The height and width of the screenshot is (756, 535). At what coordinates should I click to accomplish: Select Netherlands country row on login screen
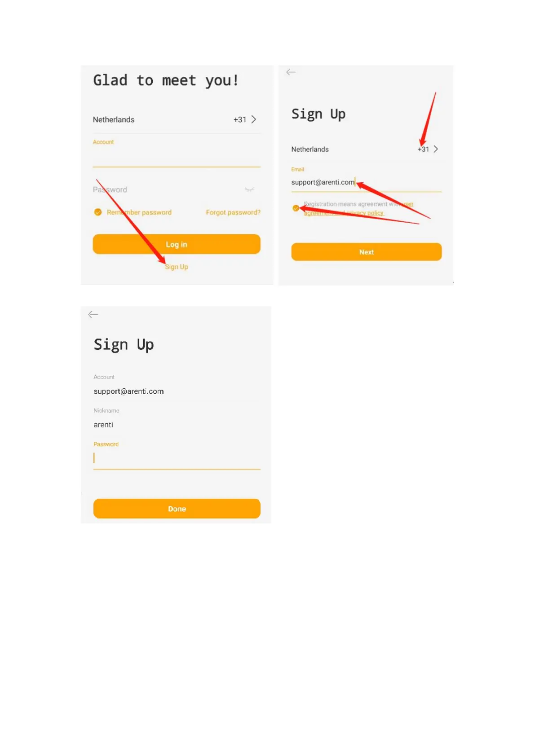pyautogui.click(x=177, y=119)
